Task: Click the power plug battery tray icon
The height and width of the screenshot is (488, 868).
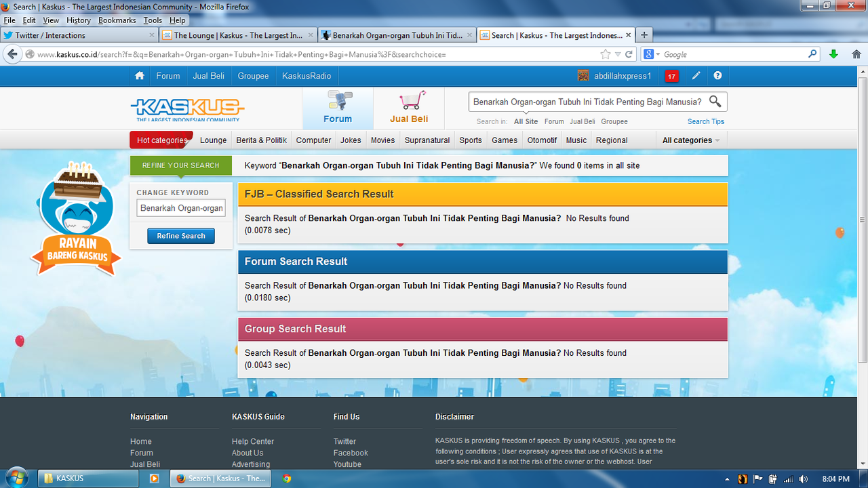Action: pos(773,479)
